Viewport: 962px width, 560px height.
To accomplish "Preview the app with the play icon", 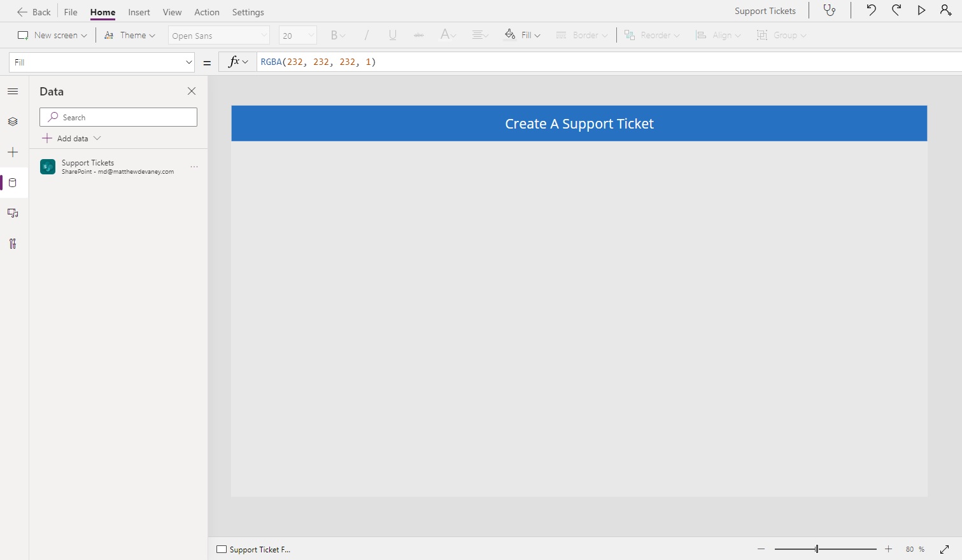I will coord(921,10).
